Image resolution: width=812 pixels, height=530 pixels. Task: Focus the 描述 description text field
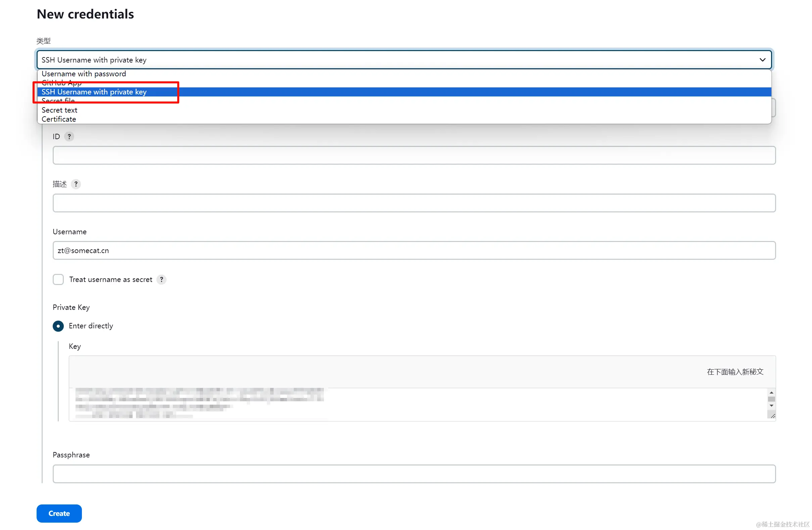[414, 203]
